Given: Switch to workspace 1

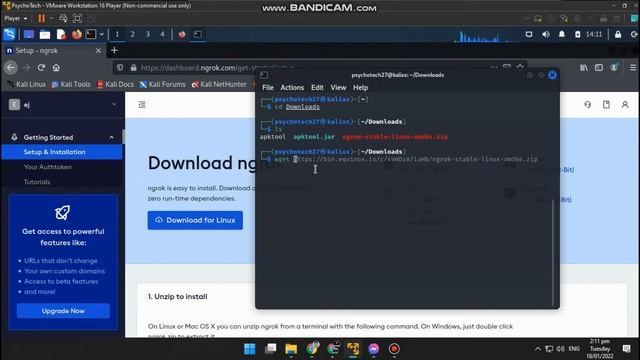Looking at the screenshot, I should point(117,34).
